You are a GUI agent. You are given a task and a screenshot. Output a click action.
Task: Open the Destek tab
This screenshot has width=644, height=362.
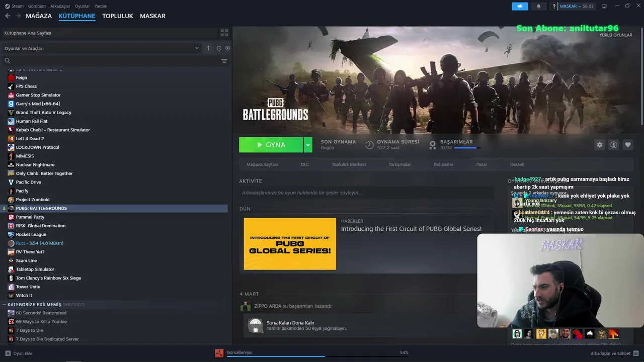click(517, 164)
